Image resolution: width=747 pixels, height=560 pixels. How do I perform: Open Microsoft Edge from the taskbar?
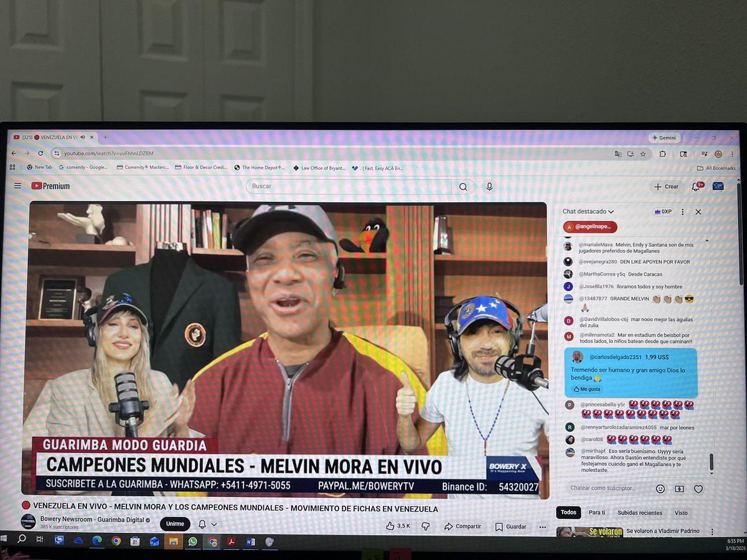97,541
